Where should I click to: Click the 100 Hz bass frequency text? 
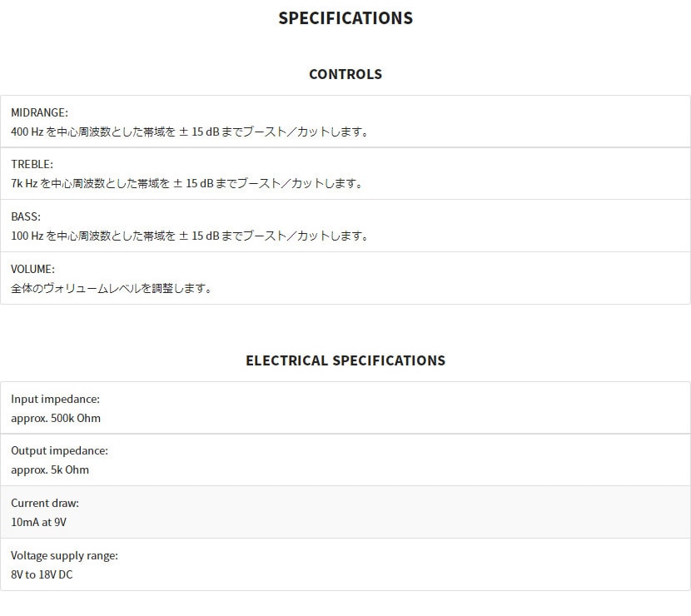tap(27, 236)
